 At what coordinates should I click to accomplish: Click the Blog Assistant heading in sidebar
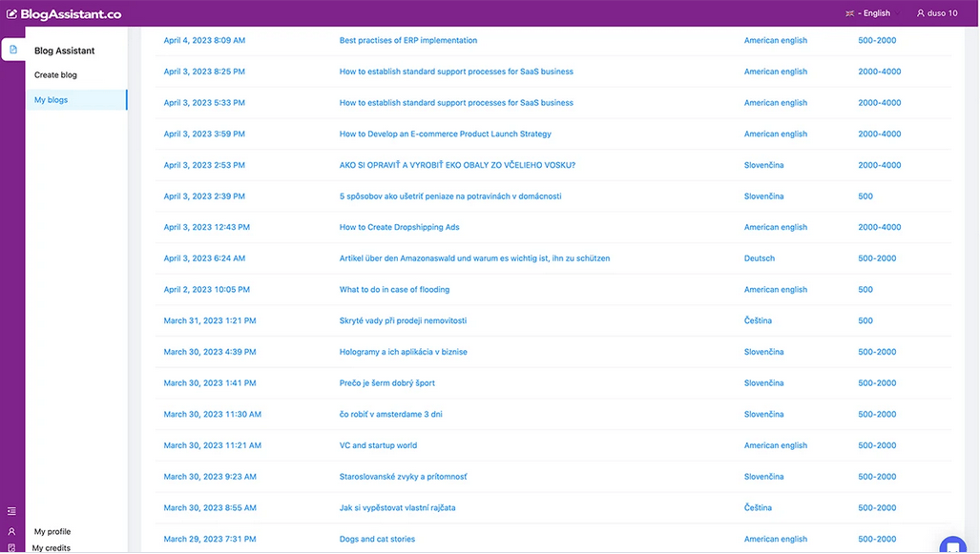(x=63, y=50)
